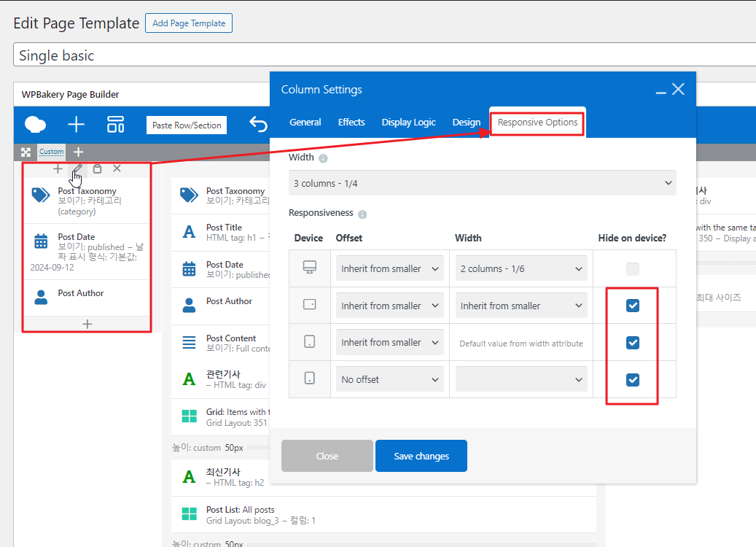Click Paste Row/Section button
The height and width of the screenshot is (547, 756).
tap(187, 125)
